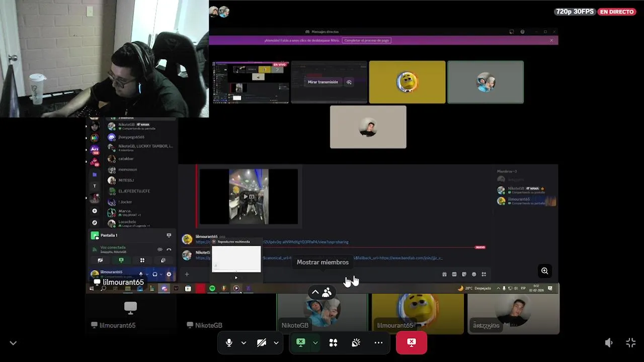Adjust stream volume speaker icon

point(609,342)
